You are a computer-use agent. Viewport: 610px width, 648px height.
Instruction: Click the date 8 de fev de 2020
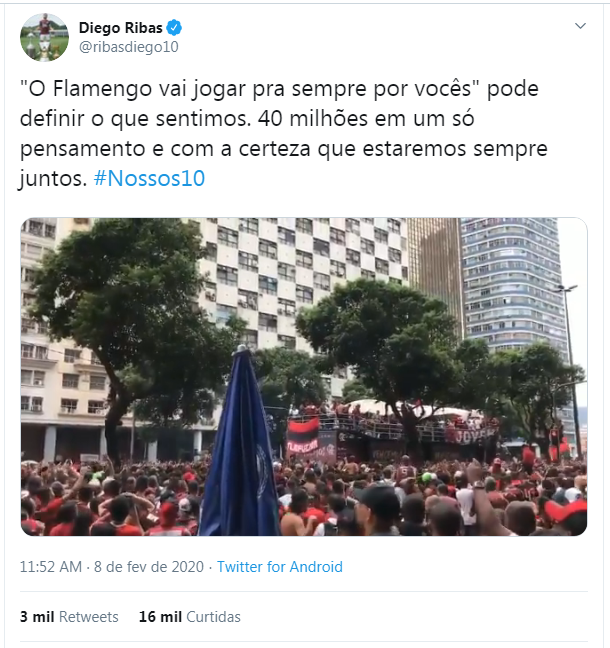click(x=149, y=567)
